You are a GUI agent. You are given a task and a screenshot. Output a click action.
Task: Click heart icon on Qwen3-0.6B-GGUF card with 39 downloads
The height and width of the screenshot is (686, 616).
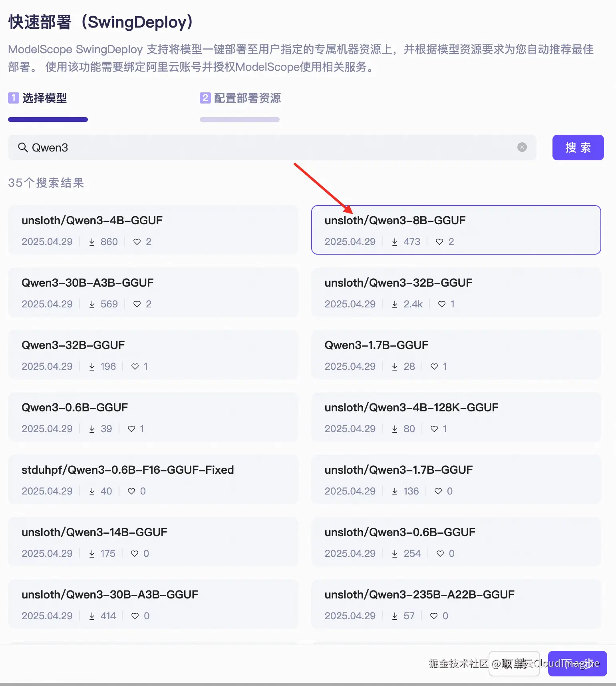(131, 429)
